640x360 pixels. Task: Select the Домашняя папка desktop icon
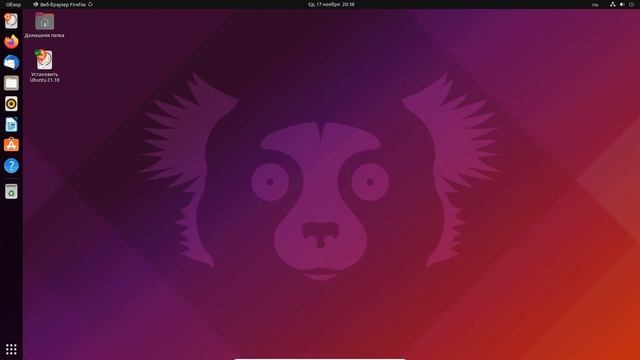[x=44, y=24]
